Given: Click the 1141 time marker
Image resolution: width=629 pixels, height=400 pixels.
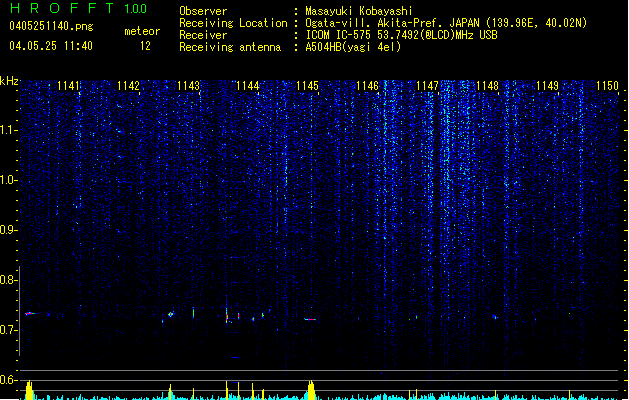Looking at the screenshot, I should click(69, 85).
